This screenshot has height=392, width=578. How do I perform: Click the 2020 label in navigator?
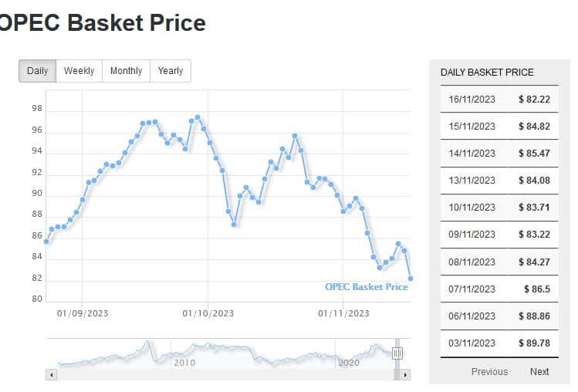pyautogui.click(x=349, y=362)
